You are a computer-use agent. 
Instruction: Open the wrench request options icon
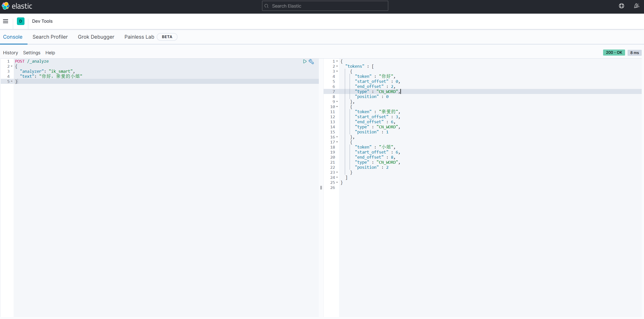311,62
